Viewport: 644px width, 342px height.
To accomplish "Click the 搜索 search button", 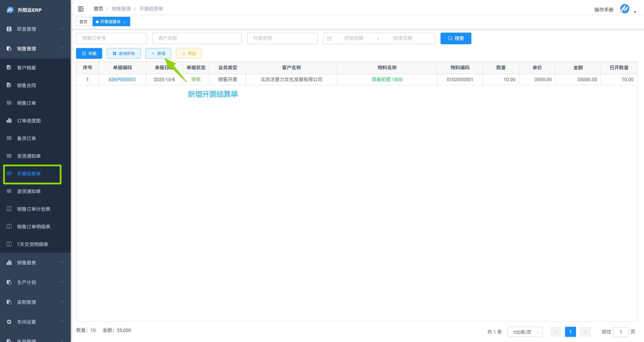I will 455,38.
